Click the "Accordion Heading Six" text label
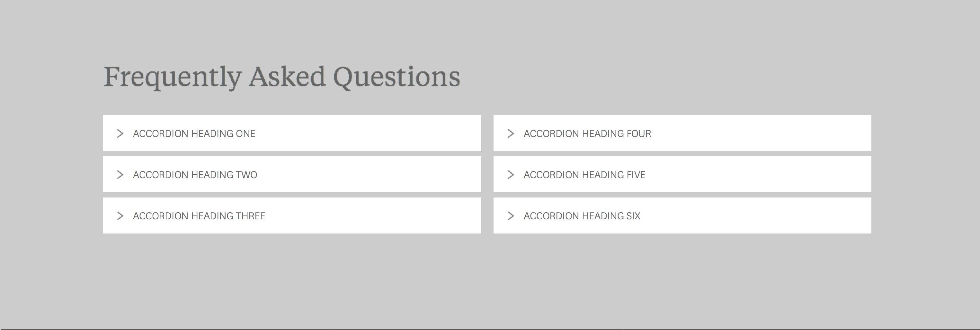Screen dimensions: 980x330 click(582, 216)
